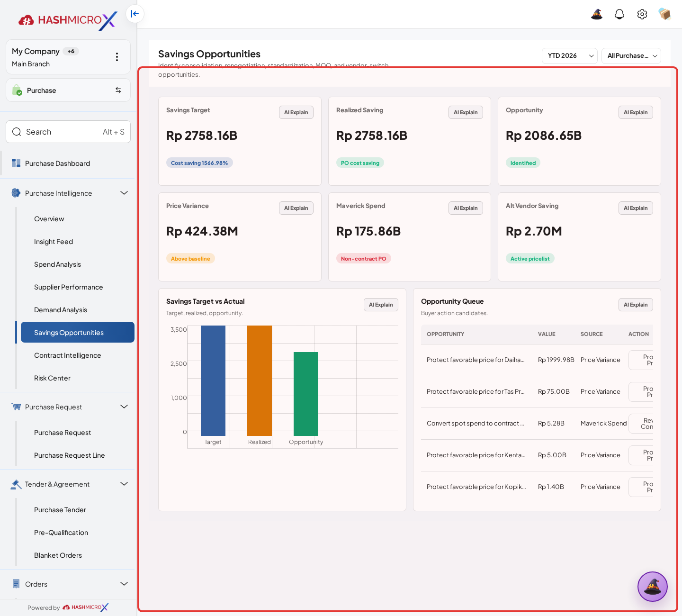Click the Protect favorable price for Kenta row
Viewport: 682px width, 616px height.
tap(537, 455)
